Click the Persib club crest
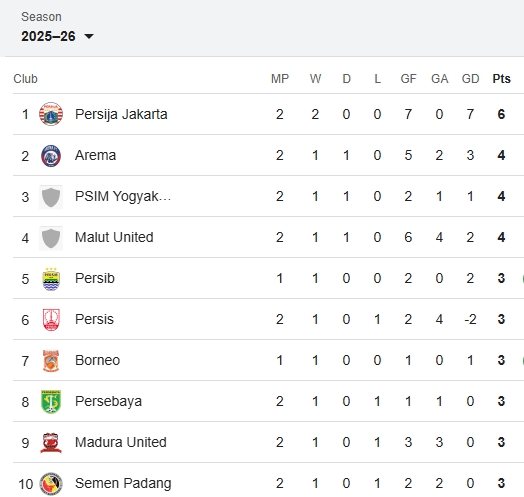This screenshot has width=524, height=497. (x=51, y=279)
